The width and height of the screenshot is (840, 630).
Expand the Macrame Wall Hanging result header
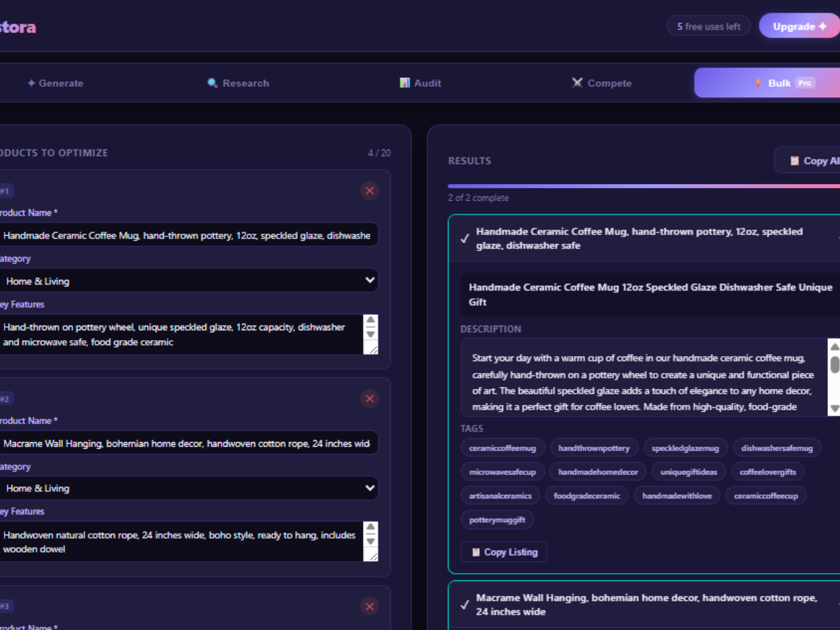(645, 604)
